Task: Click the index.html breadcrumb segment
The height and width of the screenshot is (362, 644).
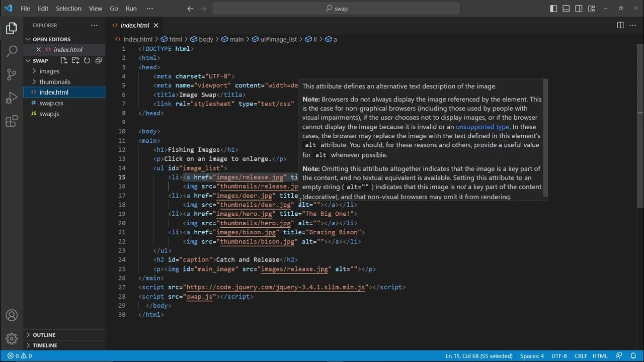Action: click(134, 39)
